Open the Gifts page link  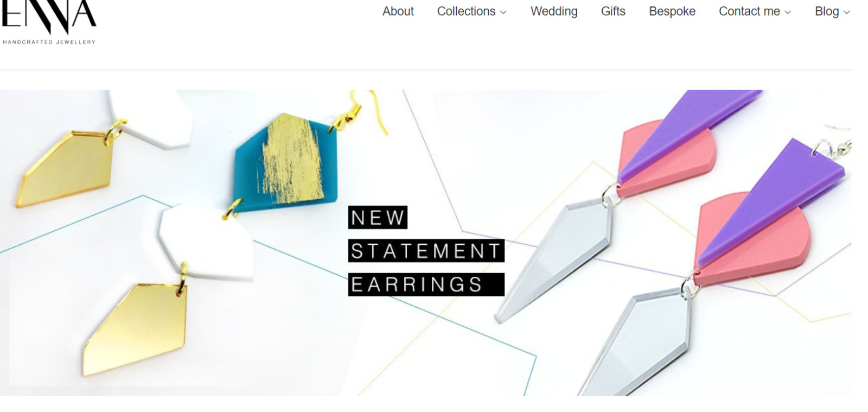click(613, 11)
